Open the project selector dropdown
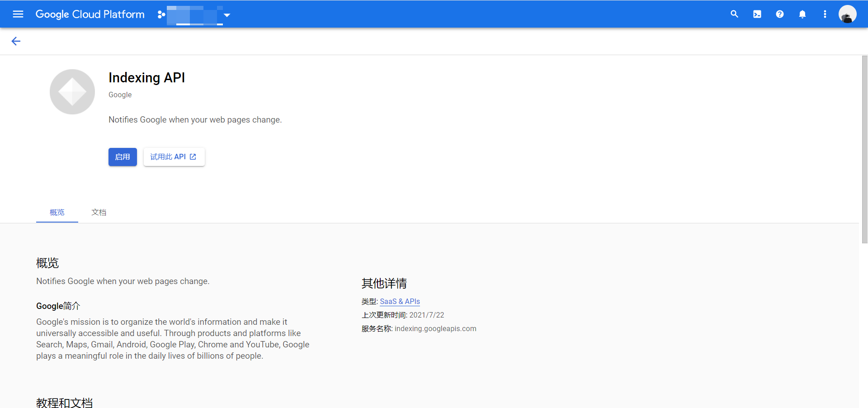 coord(194,15)
